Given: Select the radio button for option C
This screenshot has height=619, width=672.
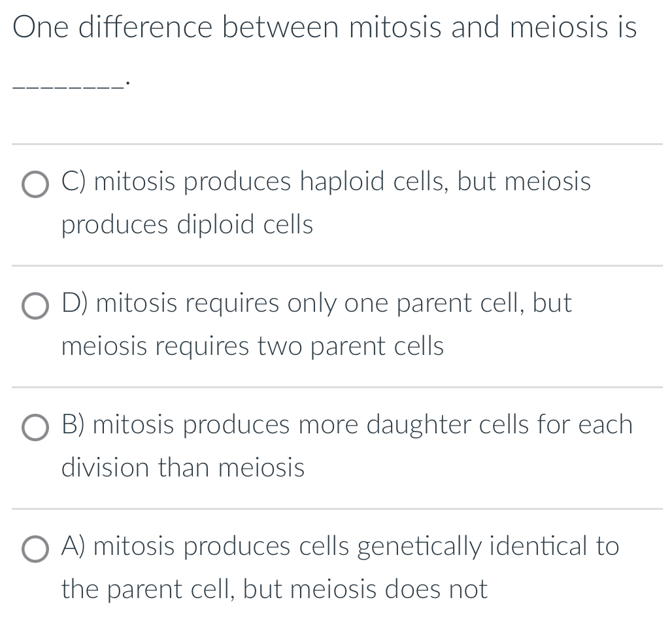Looking at the screenshot, I should pyautogui.click(x=36, y=185).
